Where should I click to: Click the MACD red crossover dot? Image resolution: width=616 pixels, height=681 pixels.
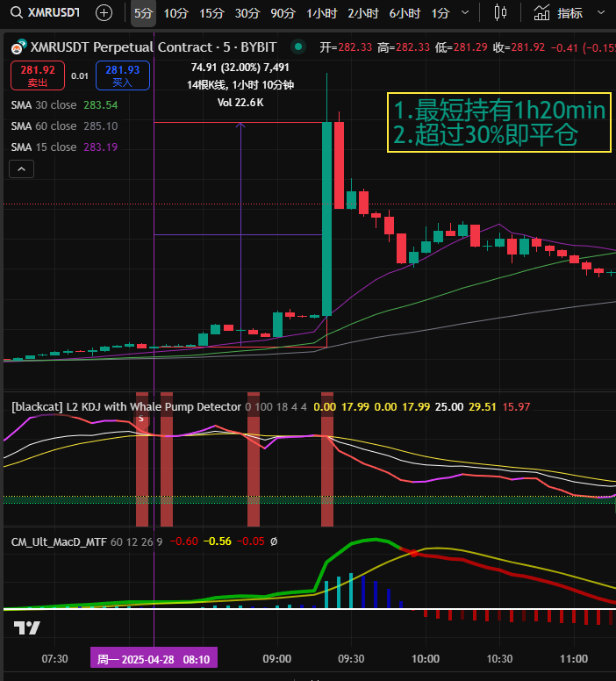coord(414,553)
